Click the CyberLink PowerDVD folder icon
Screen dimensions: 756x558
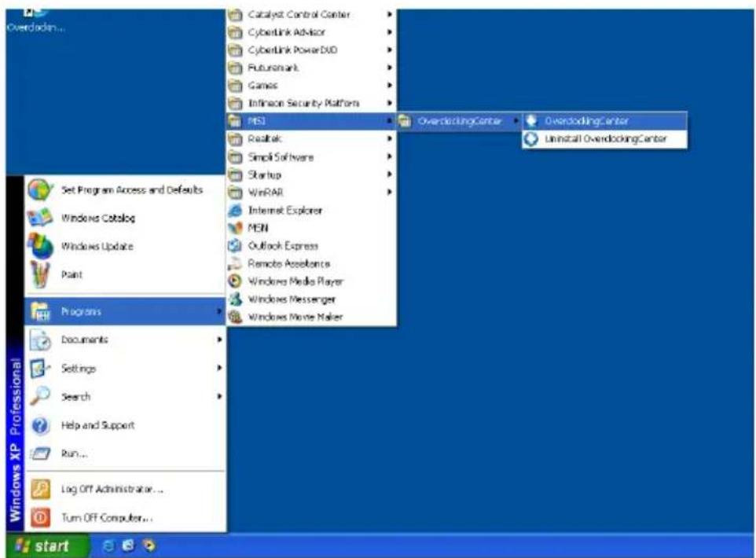235,50
